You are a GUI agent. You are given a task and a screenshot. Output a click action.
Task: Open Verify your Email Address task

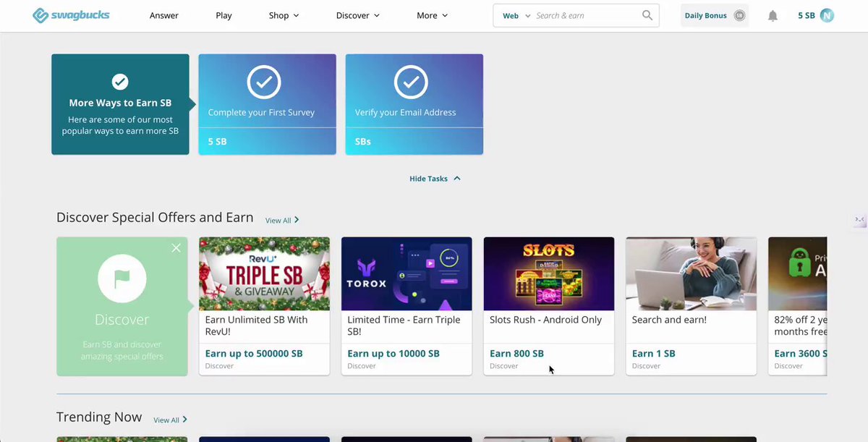(414, 104)
